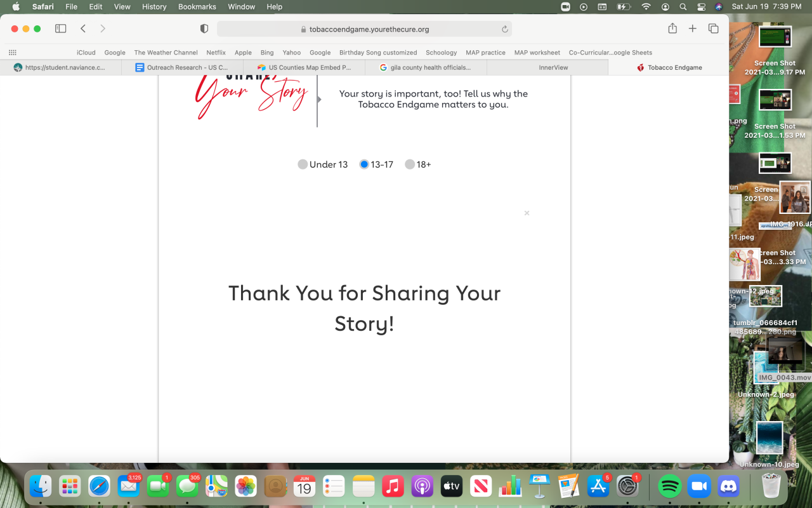812x508 pixels.
Task: Open the Schoology bookmark
Action: [x=442, y=53]
